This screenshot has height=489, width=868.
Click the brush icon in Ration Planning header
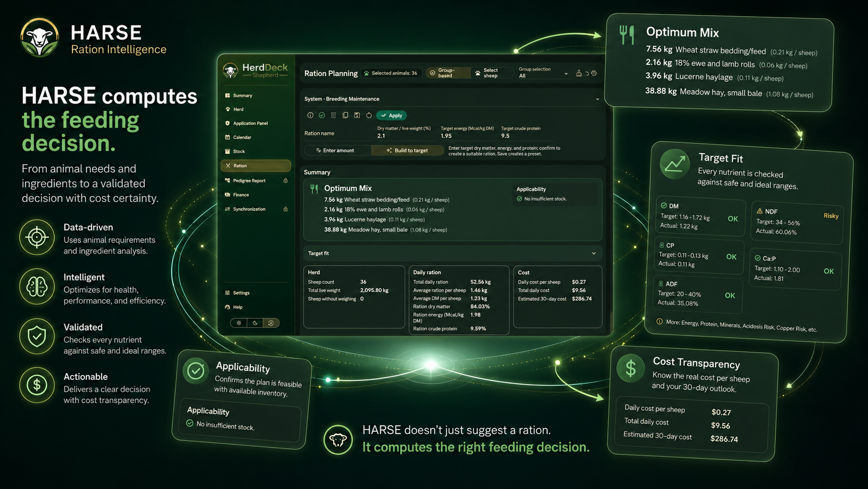tap(579, 73)
